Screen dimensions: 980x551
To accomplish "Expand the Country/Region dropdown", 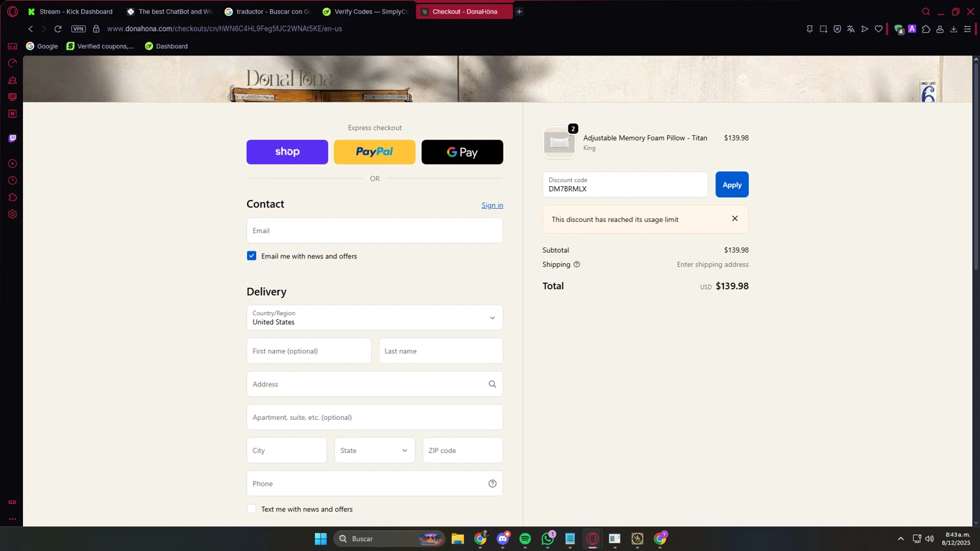I will (374, 318).
